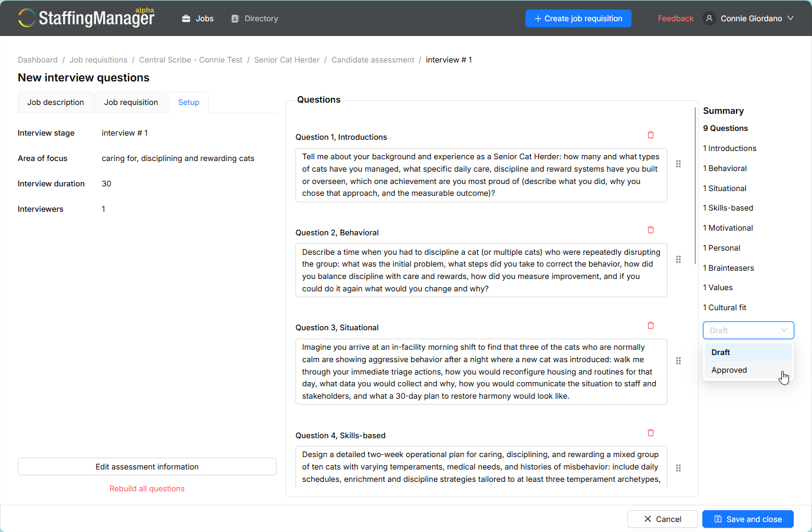The height and width of the screenshot is (532, 812).
Task: Grab the drag handle beside Question 1
Action: (678, 164)
